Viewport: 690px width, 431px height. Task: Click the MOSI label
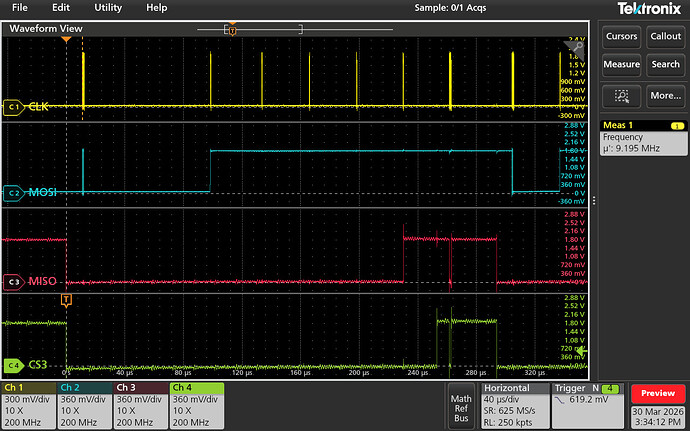coord(43,192)
